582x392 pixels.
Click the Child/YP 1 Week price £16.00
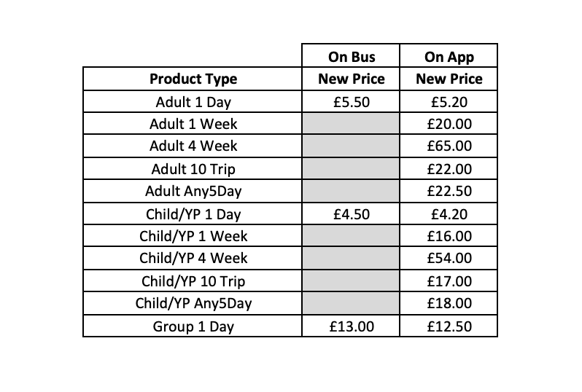click(449, 236)
